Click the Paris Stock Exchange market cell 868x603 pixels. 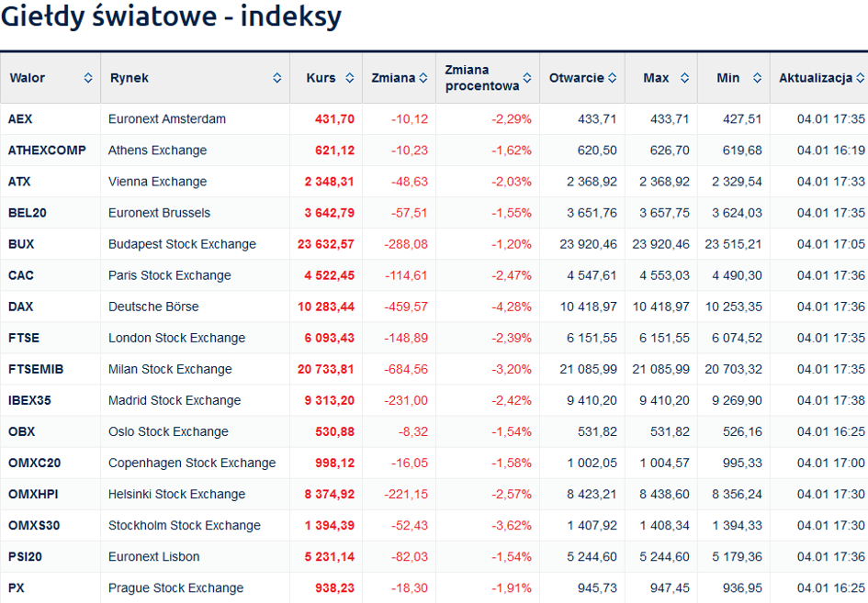pos(169,275)
